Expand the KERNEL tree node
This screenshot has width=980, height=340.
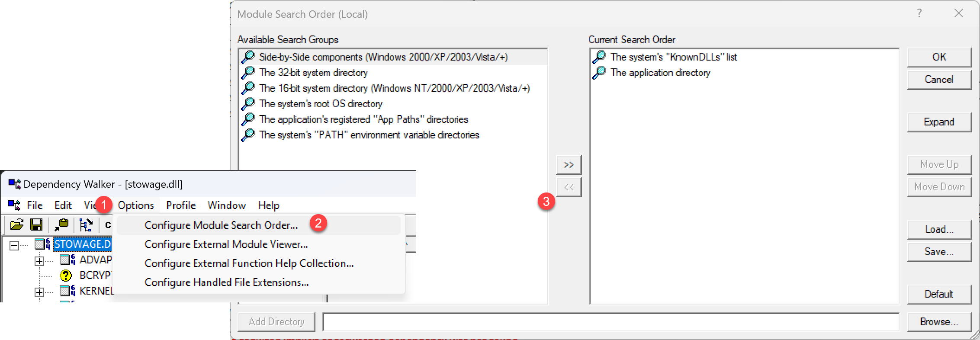tap(39, 292)
